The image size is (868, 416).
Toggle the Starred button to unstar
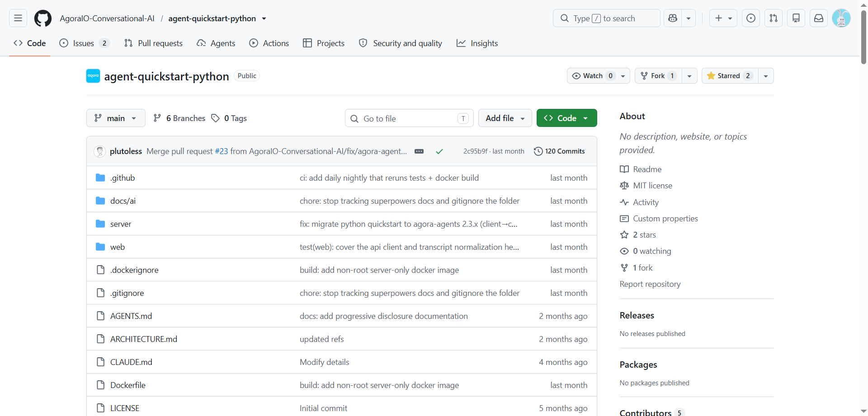coord(730,76)
